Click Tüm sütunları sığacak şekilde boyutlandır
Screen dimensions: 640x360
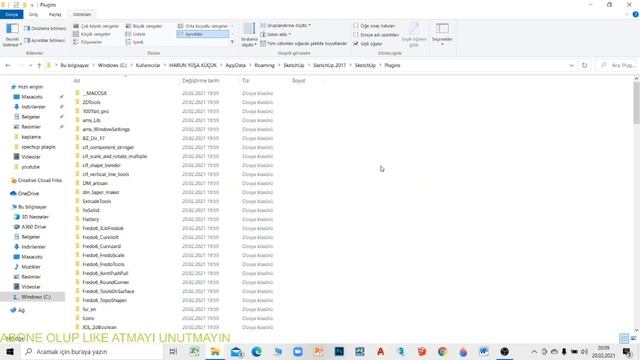(303, 44)
